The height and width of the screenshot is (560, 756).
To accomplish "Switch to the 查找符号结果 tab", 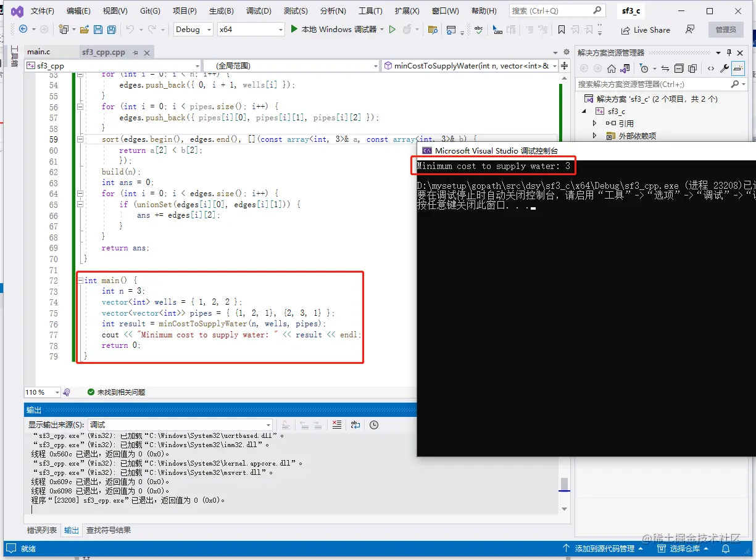I will click(x=109, y=530).
